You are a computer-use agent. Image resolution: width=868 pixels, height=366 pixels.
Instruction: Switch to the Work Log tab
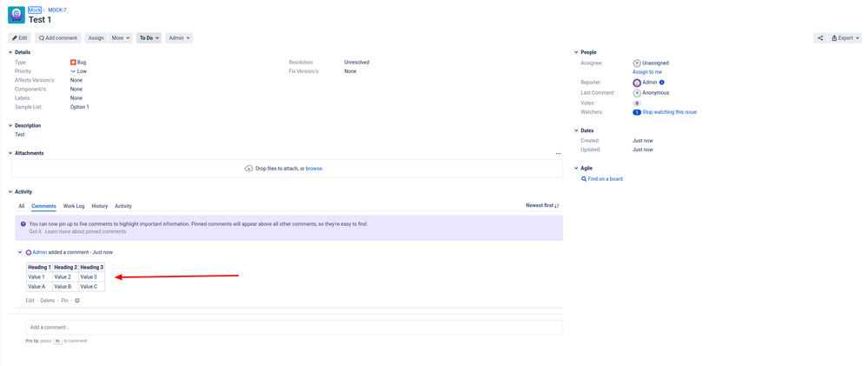pyautogui.click(x=74, y=206)
